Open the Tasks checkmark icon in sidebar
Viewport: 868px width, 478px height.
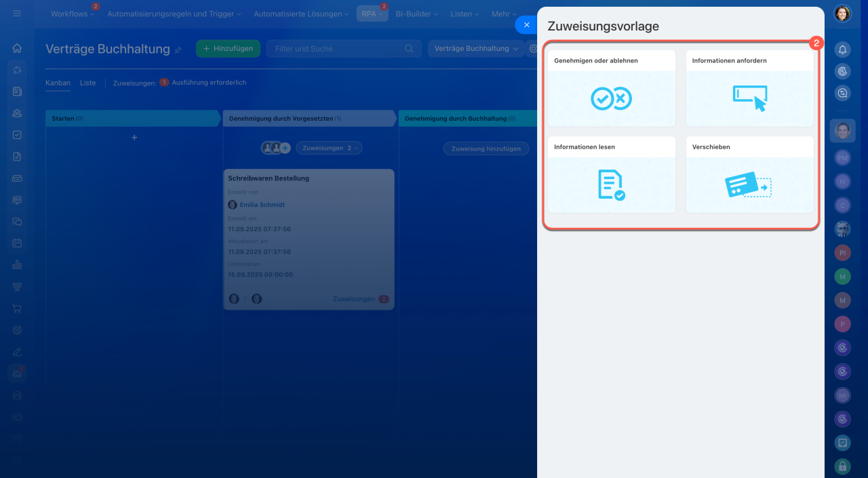(17, 135)
